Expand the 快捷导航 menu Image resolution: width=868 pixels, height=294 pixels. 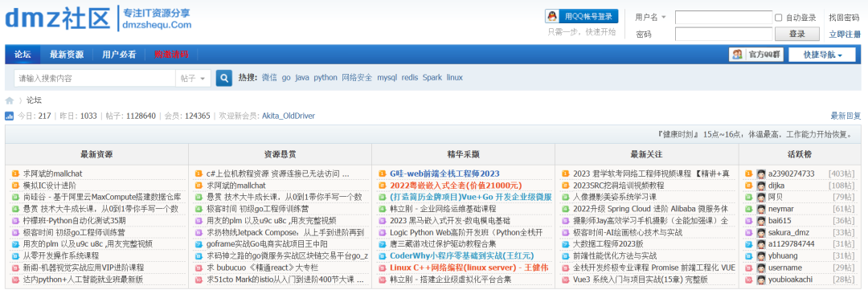pyautogui.click(x=823, y=55)
